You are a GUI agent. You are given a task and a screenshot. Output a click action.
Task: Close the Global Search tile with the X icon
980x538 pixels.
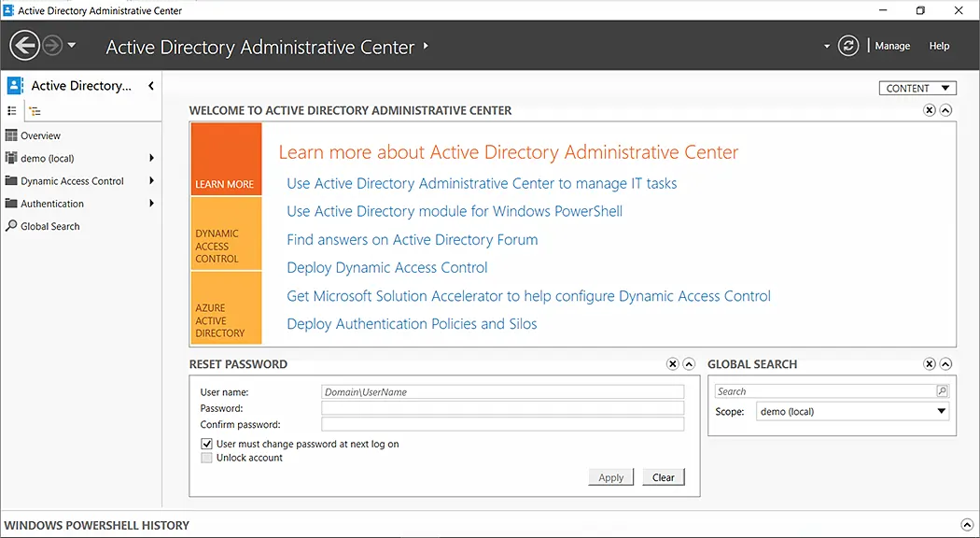pyautogui.click(x=930, y=364)
